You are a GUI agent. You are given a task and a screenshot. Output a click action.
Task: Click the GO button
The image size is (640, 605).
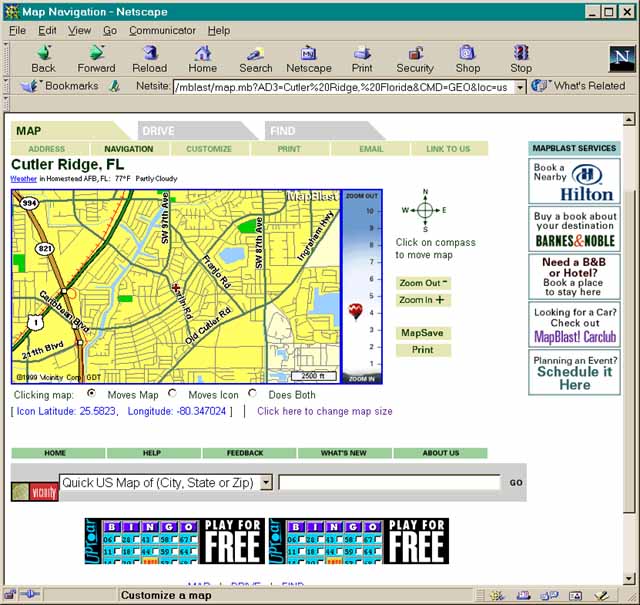click(516, 483)
